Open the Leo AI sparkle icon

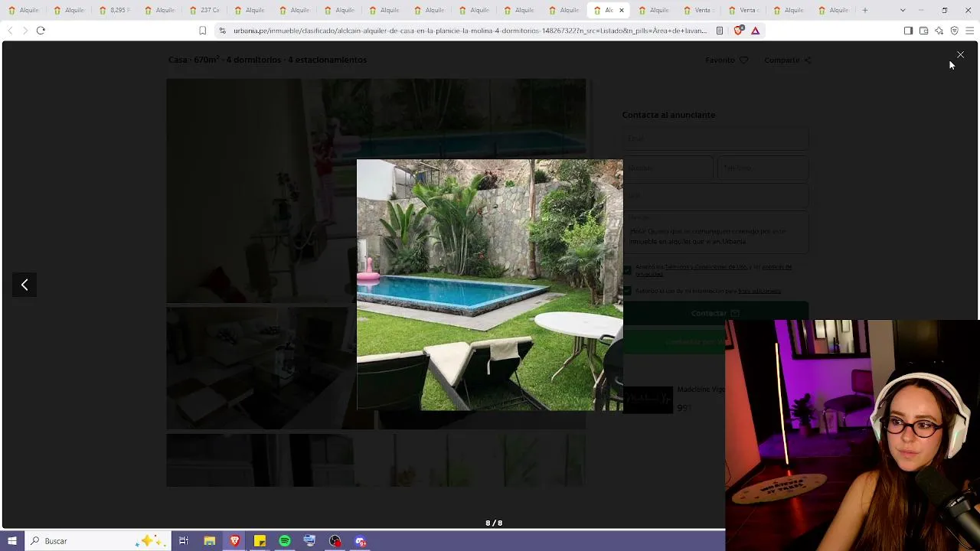click(939, 31)
